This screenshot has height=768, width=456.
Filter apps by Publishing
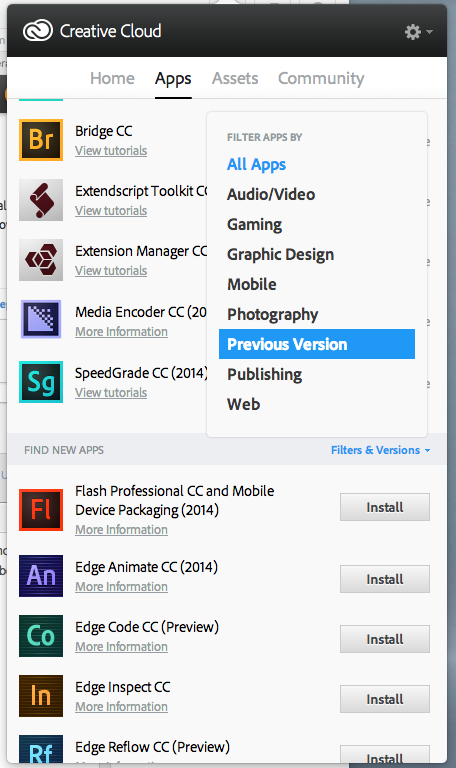point(264,374)
